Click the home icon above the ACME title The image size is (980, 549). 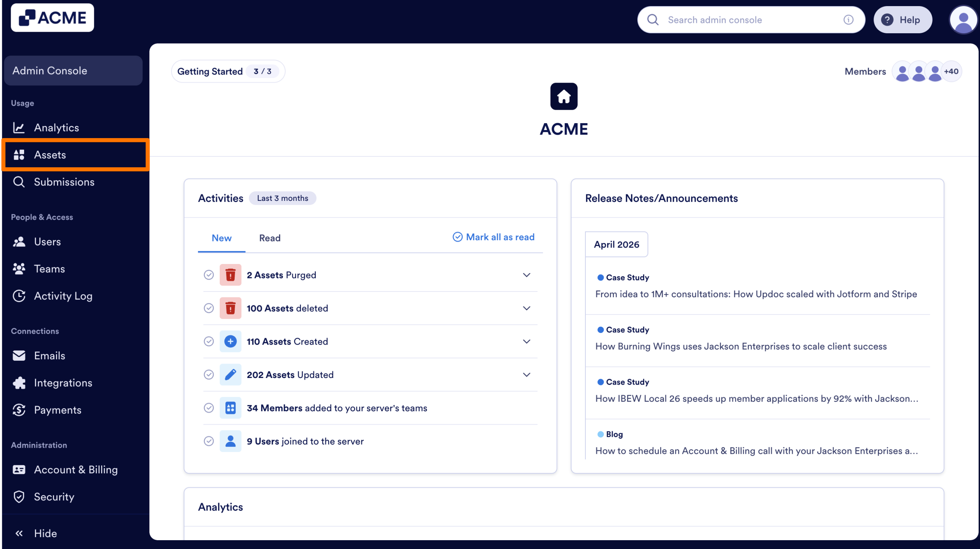point(564,96)
